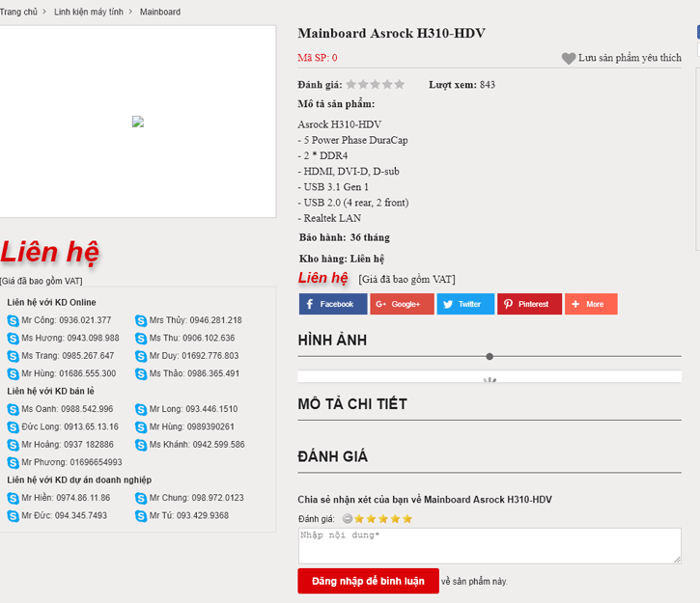Click the large Liên hệ price text
700x603 pixels.
point(49,252)
